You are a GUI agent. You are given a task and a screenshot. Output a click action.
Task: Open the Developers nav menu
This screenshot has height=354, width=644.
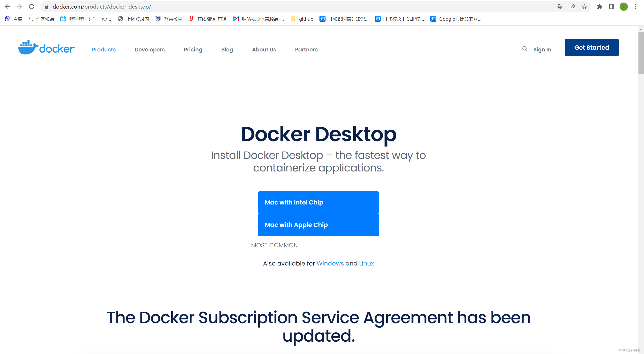click(x=149, y=49)
